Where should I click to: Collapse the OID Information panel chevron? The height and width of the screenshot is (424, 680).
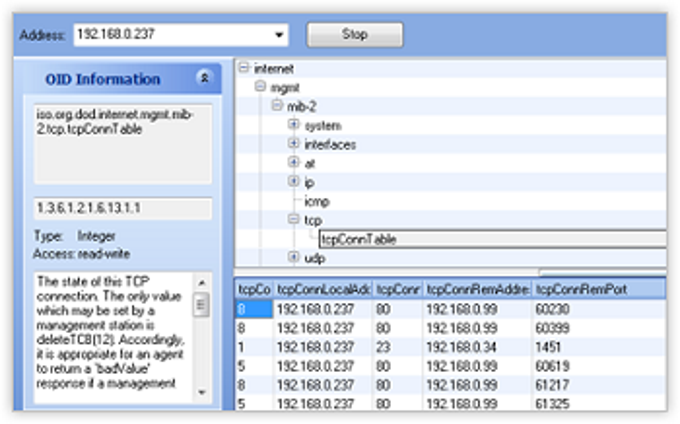pyautogui.click(x=204, y=78)
